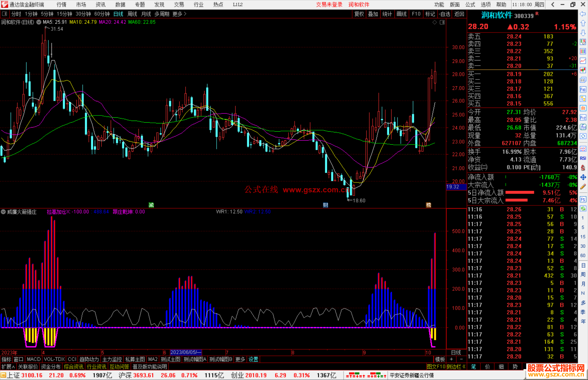
Task: Click the candlestick chart sidebar icon
Action: click(583, 70)
